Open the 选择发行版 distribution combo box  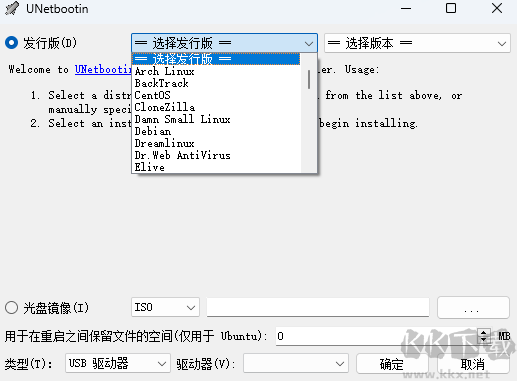pyautogui.click(x=224, y=43)
